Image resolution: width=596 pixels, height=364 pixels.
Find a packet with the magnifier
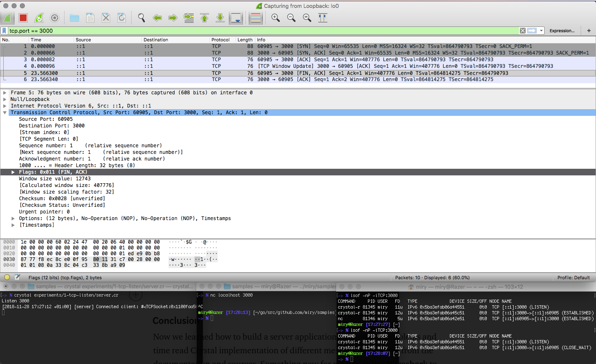point(142,18)
